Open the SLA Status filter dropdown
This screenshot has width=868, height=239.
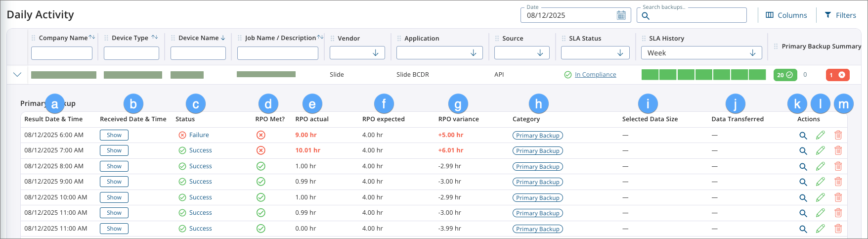595,53
